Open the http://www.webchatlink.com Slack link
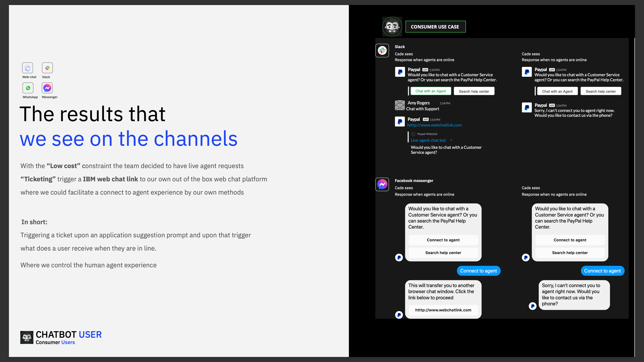644x362 pixels. click(434, 125)
